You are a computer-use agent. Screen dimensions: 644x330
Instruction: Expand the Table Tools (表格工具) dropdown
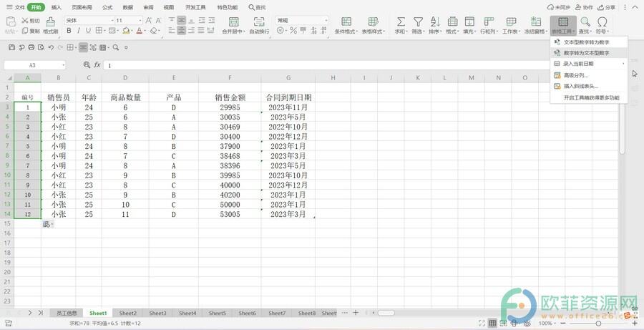pos(563,26)
